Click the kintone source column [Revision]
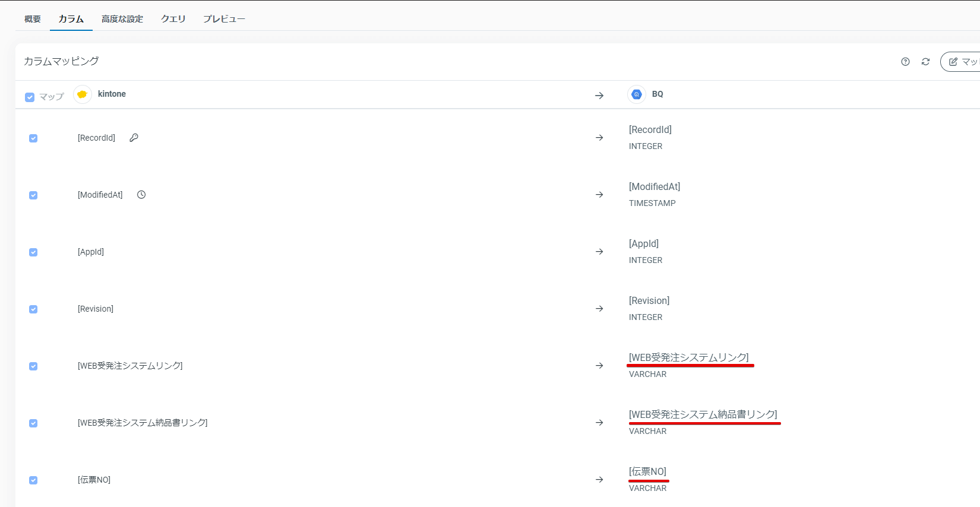Viewport: 980px width, 507px height. click(96, 309)
